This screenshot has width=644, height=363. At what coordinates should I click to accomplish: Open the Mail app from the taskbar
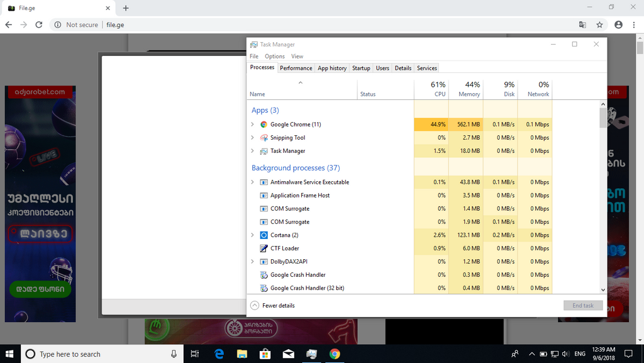[288, 354]
